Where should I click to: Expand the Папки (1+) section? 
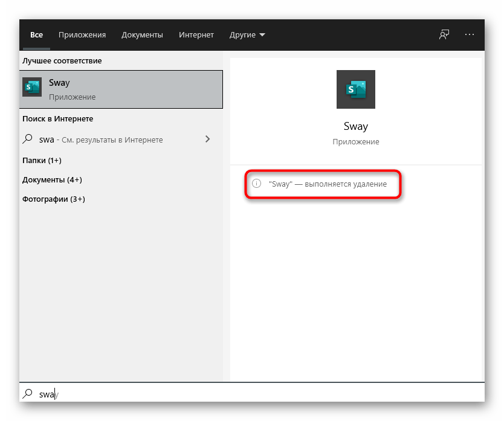42,160
